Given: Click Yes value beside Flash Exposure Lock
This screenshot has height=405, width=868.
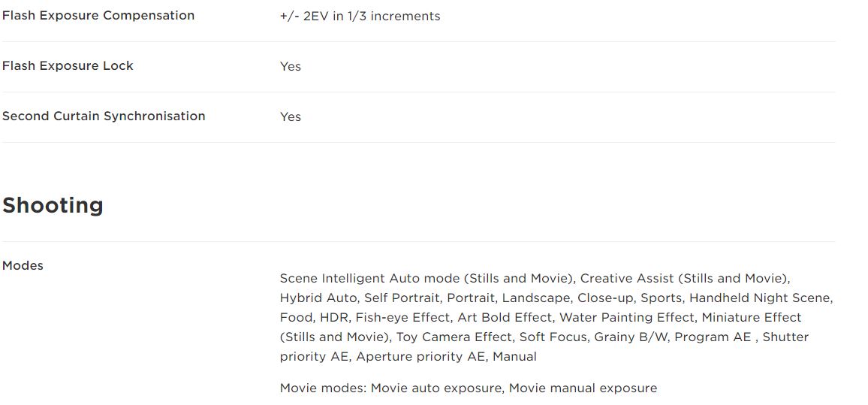Looking at the screenshot, I should click(291, 66).
